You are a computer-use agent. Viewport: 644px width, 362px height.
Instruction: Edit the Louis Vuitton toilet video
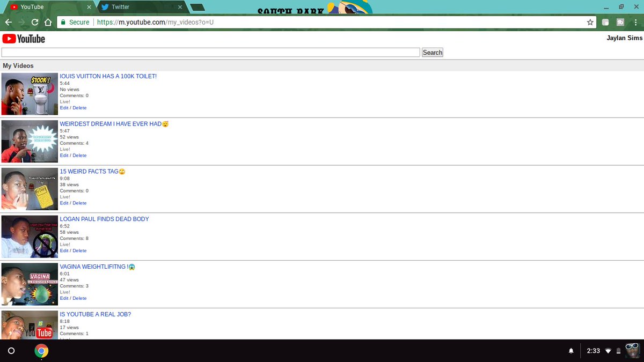(x=64, y=108)
